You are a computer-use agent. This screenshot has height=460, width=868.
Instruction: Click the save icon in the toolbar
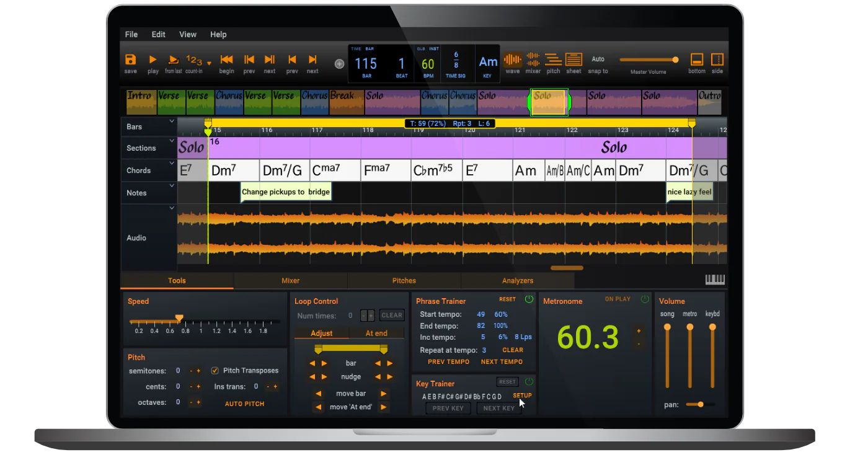[x=130, y=60]
